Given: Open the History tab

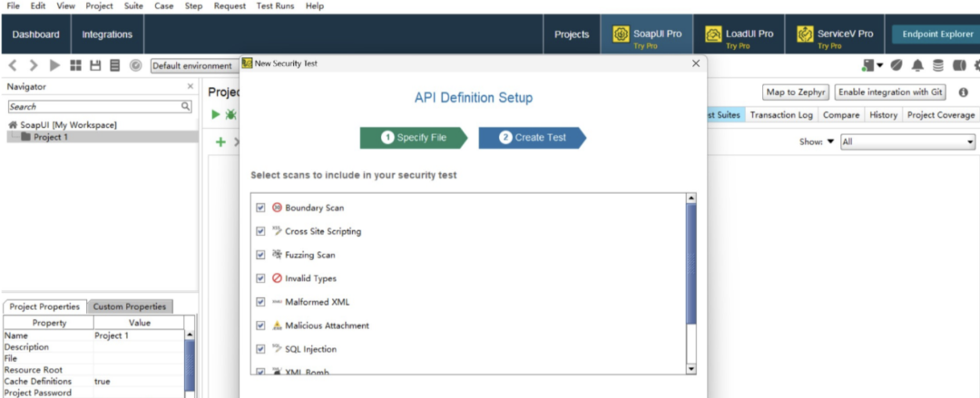Looking at the screenshot, I should point(883,115).
